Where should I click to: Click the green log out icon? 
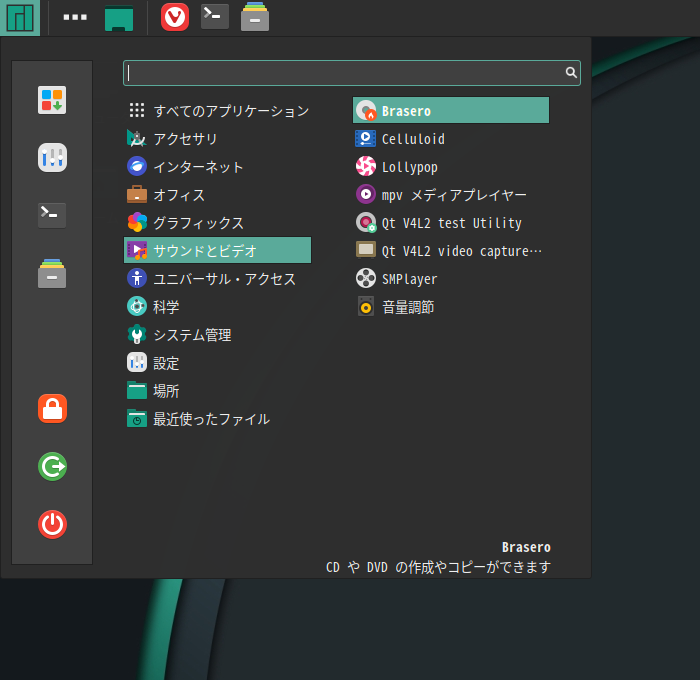[x=52, y=466]
